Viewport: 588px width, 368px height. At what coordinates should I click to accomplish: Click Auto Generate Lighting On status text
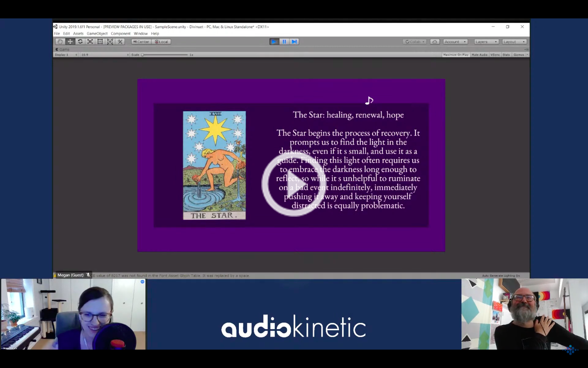point(501,276)
